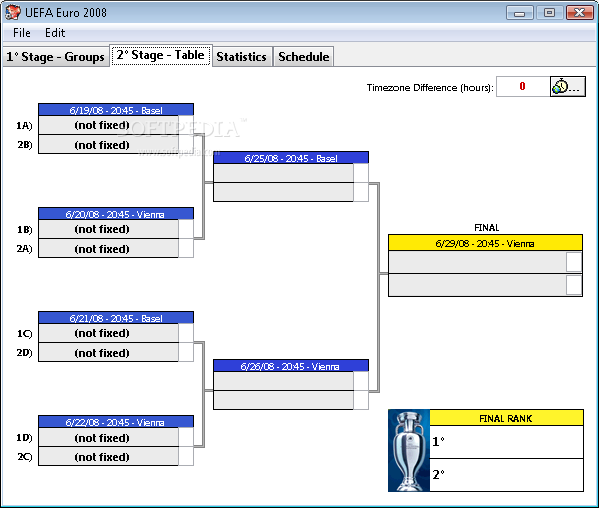Click the 1B) team slot
The width and height of the screenshot is (599, 508).
click(108, 229)
